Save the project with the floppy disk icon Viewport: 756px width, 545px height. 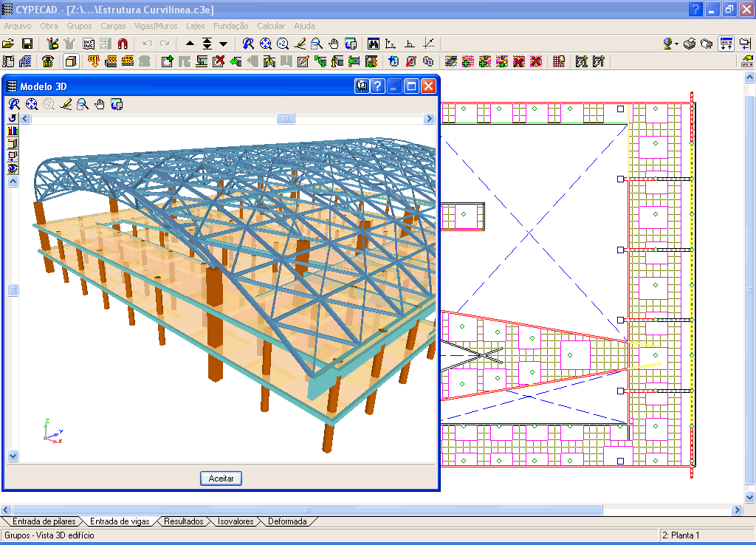click(x=27, y=44)
